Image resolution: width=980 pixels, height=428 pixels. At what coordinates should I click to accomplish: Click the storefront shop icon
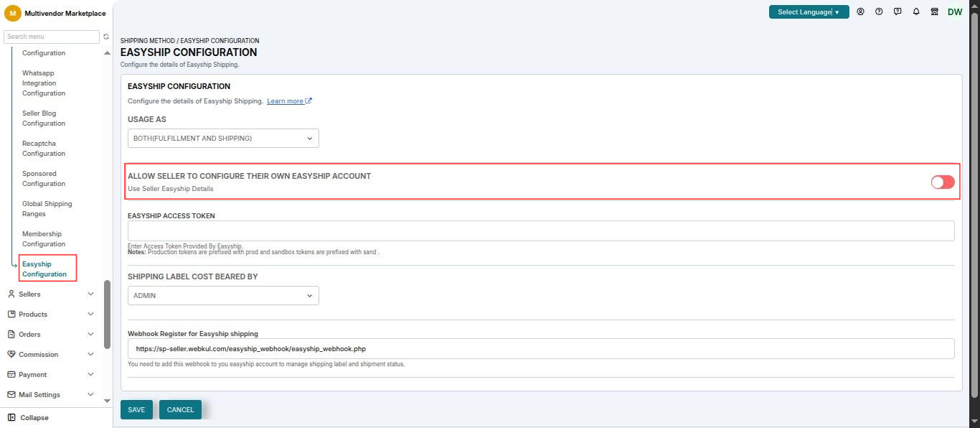point(935,12)
